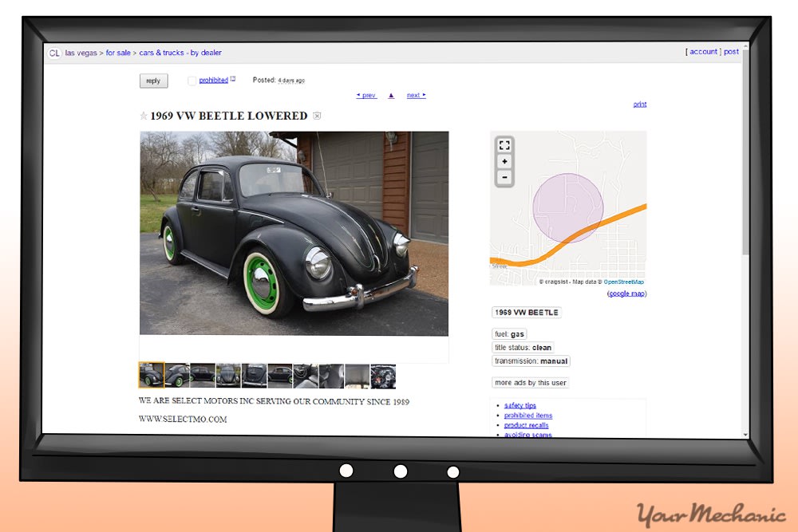Viewport: 798px width, 532px height.
Task: Select the last engine thumbnail
Action: click(383, 376)
